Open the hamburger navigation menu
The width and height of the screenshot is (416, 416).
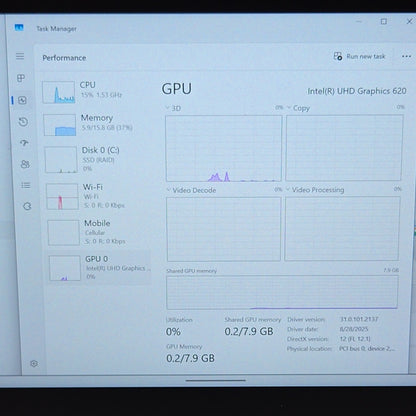pyautogui.click(x=20, y=56)
